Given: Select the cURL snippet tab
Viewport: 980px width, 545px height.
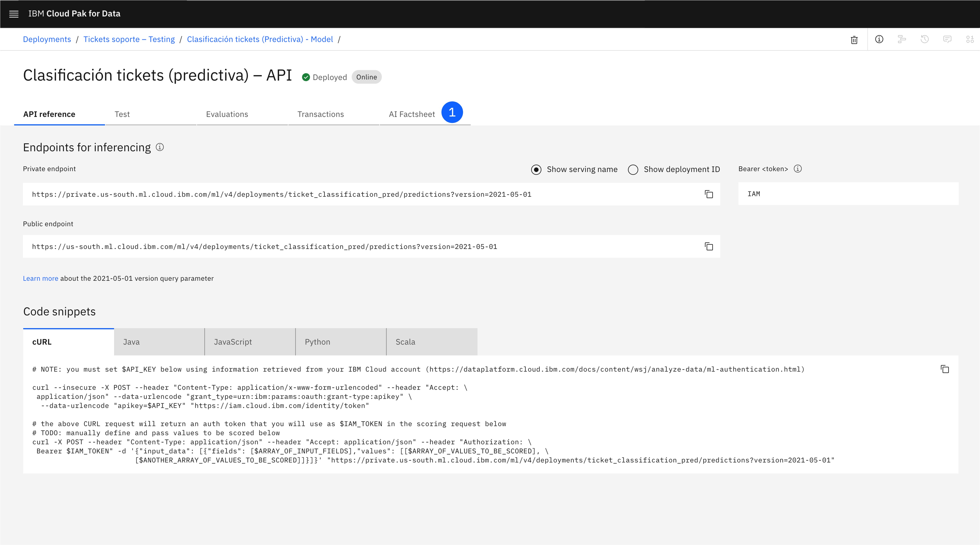Looking at the screenshot, I should tap(68, 342).
